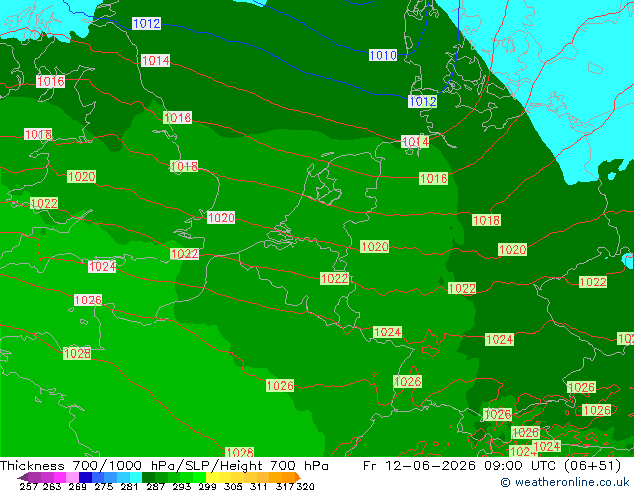This screenshot has width=634, height=490.
Task: Pick the light pink legend swatch
Action: click(x=72, y=477)
